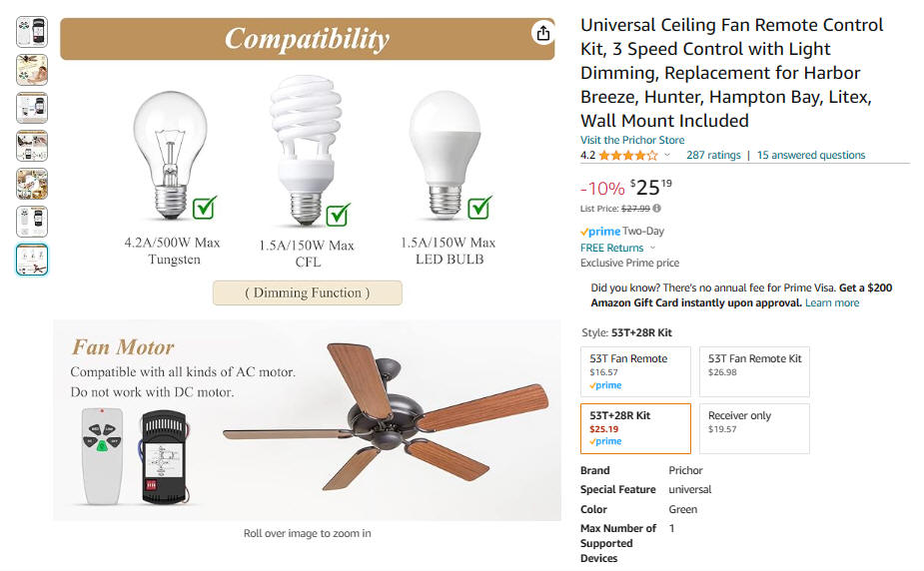The image size is (924, 571).
Task: Play the product video thumbnail
Action: point(32,184)
